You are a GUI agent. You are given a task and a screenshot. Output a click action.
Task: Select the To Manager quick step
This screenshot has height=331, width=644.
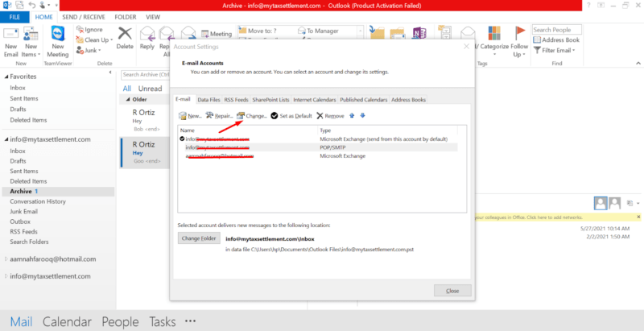[319, 31]
